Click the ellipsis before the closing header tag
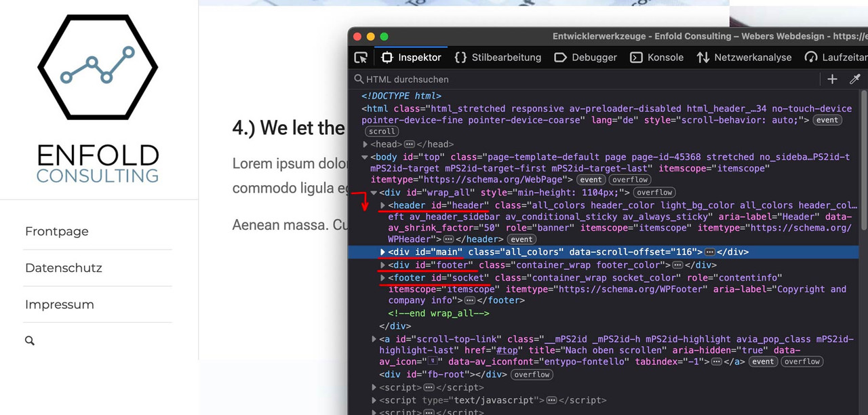The image size is (868, 415). 448,239
